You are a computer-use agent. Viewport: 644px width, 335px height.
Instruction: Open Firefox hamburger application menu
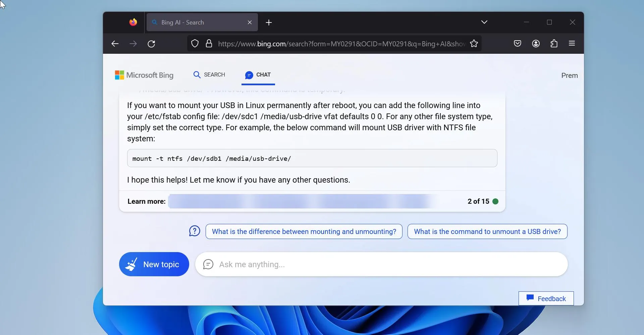click(572, 43)
